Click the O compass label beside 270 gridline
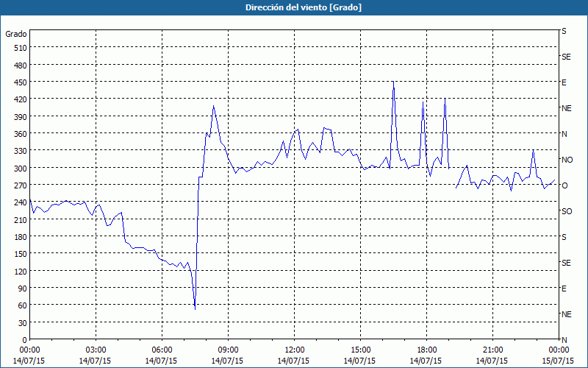This screenshot has height=368, width=588. (564, 185)
